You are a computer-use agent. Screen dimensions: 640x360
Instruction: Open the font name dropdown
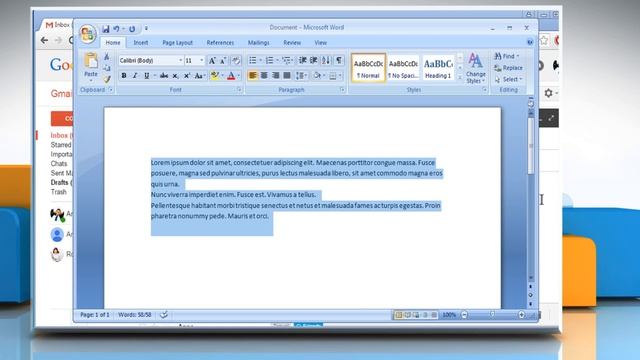(x=180, y=61)
